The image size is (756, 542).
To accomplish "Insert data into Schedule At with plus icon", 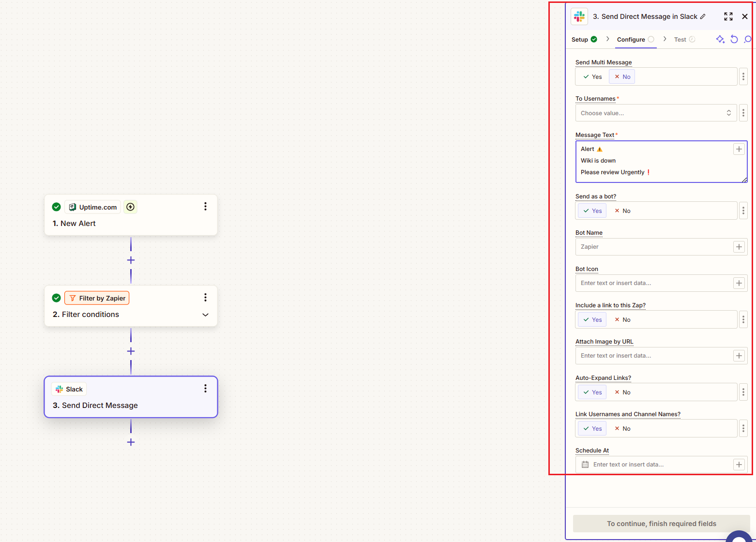I will (739, 465).
